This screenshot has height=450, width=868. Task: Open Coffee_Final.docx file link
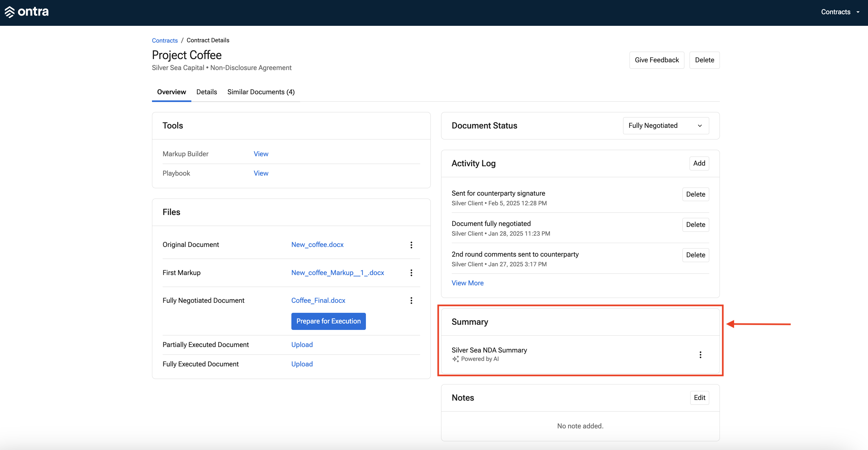(x=318, y=300)
